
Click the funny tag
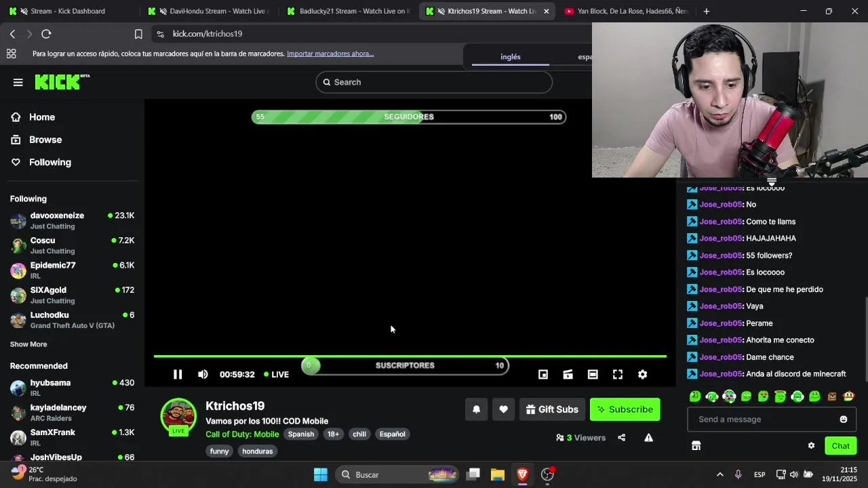click(x=220, y=451)
